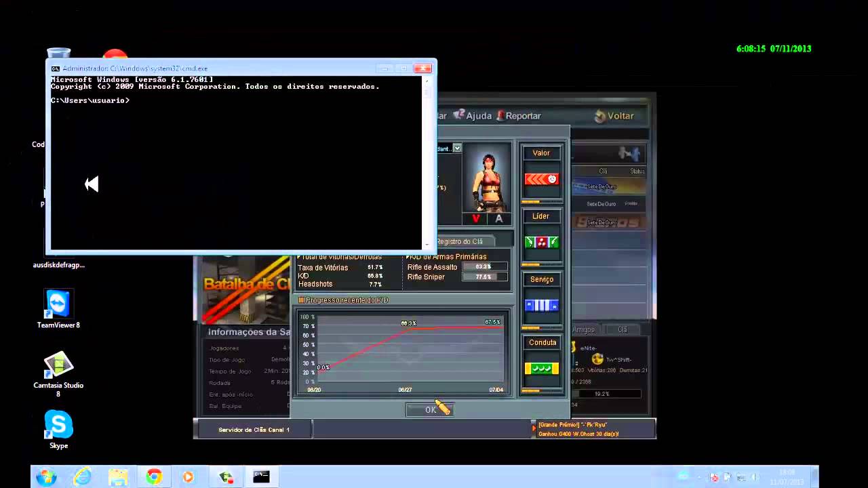Open the Skype desktop icon
This screenshot has height=488, width=868.
(x=58, y=430)
